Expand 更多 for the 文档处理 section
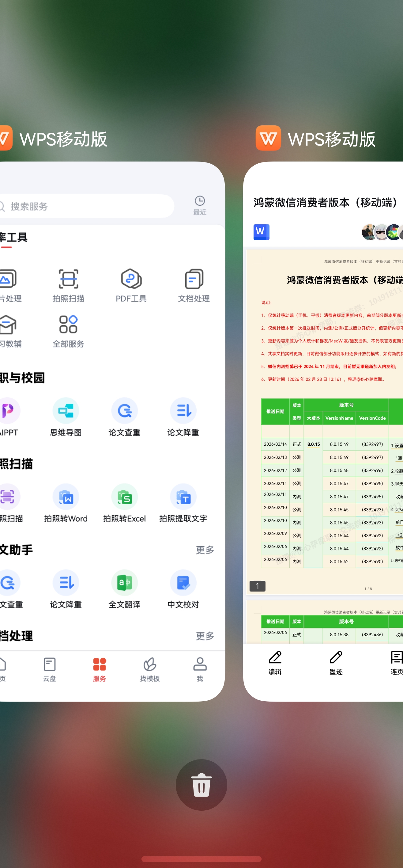The height and width of the screenshot is (868, 403). tap(205, 636)
